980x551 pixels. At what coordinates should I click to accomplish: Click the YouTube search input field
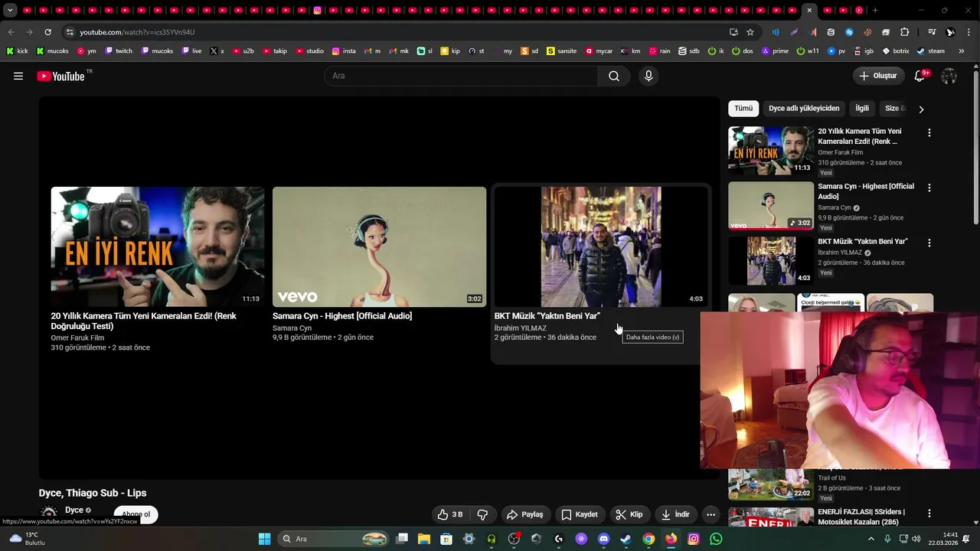pyautogui.click(x=461, y=76)
